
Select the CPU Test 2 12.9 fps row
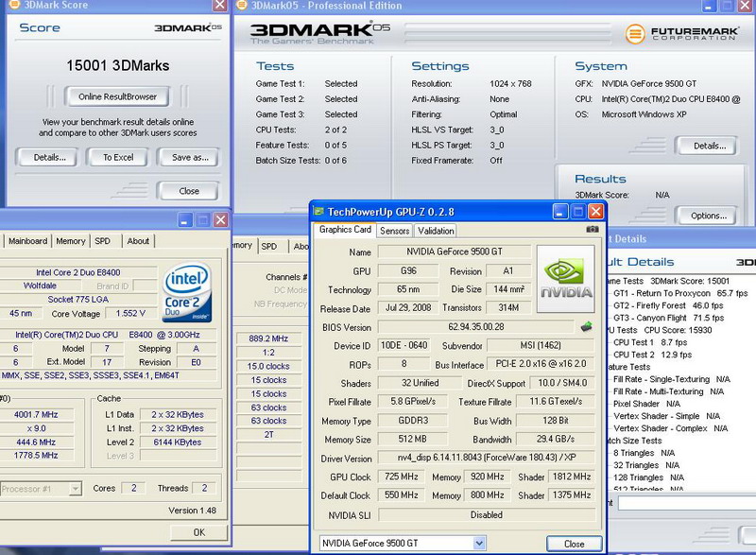click(x=652, y=355)
